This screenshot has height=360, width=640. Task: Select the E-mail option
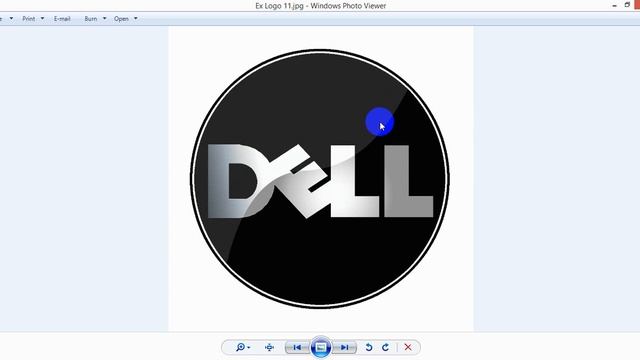[x=62, y=19]
